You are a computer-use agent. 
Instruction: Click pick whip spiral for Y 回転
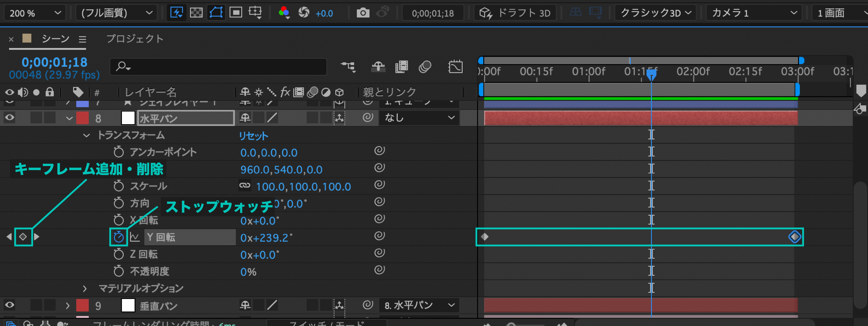(x=379, y=236)
